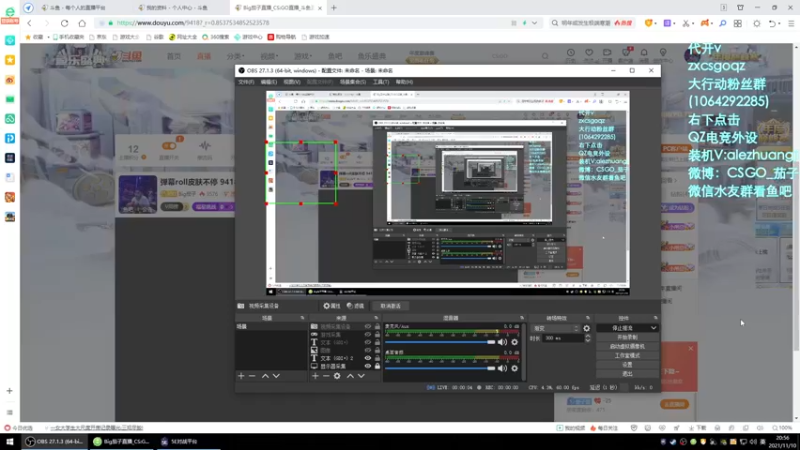
Task: Click the 取消激活 deactivate button
Action: pyautogui.click(x=390, y=306)
